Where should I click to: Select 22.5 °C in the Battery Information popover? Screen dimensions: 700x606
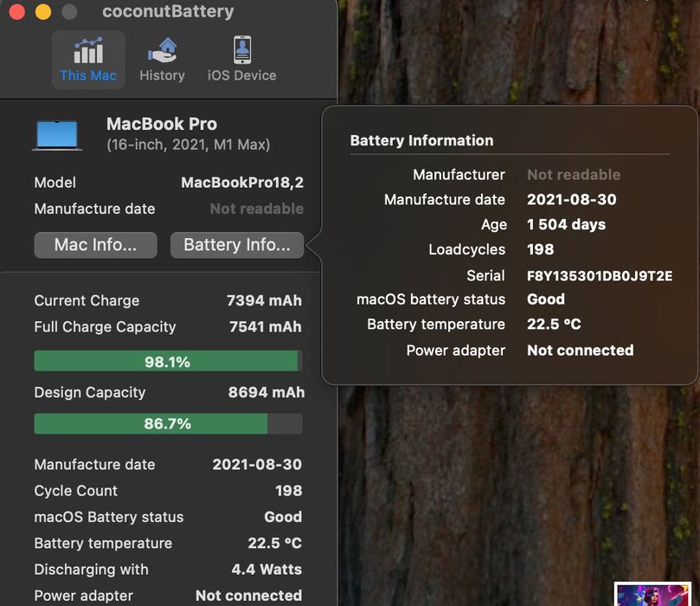[554, 324]
